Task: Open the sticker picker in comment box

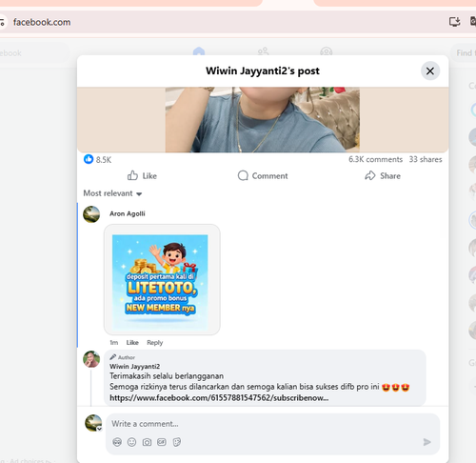Action: (x=177, y=442)
